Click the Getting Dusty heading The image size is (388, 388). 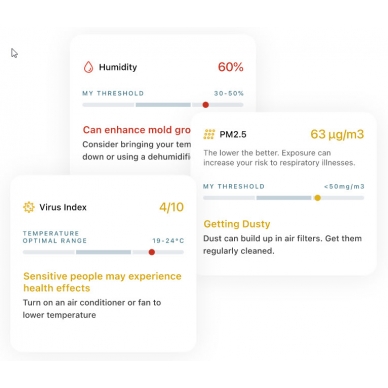[237, 224]
